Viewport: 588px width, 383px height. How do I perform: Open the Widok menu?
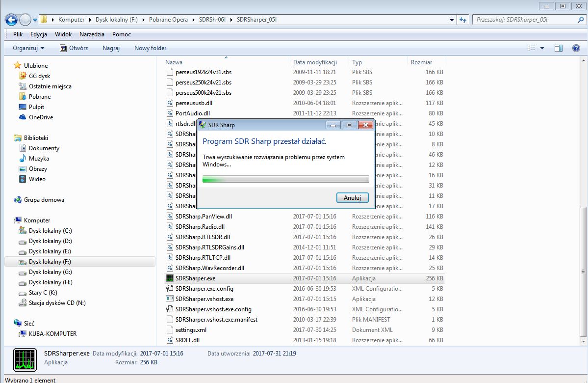63,34
